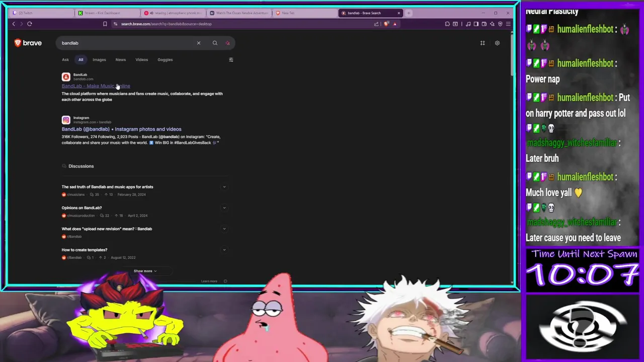Open the search filters sliders icon

tap(231, 59)
